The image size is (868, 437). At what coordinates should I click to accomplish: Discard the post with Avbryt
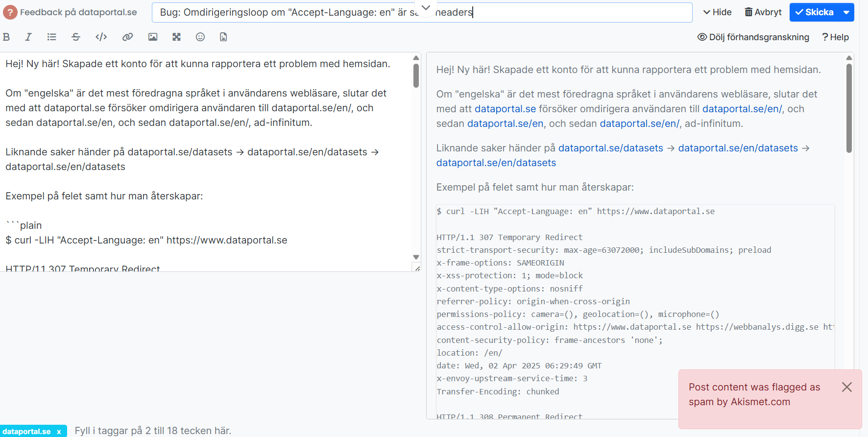(763, 12)
